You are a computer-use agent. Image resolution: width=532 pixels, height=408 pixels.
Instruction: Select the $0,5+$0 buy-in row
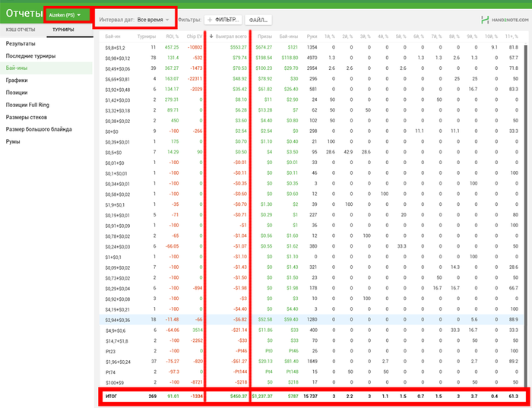[x=312, y=152]
